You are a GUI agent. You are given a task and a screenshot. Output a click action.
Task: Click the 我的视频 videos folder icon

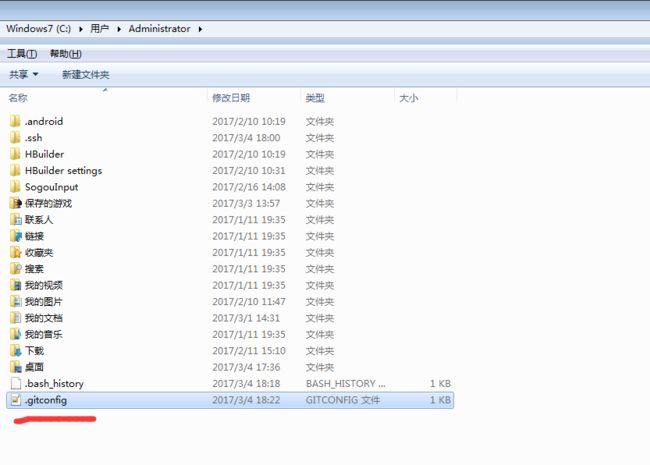click(x=15, y=285)
